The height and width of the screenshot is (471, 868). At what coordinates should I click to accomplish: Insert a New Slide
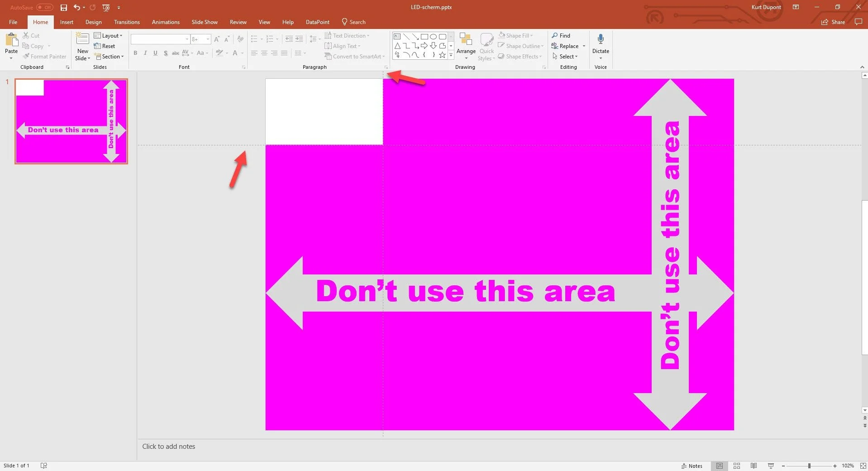[82, 46]
